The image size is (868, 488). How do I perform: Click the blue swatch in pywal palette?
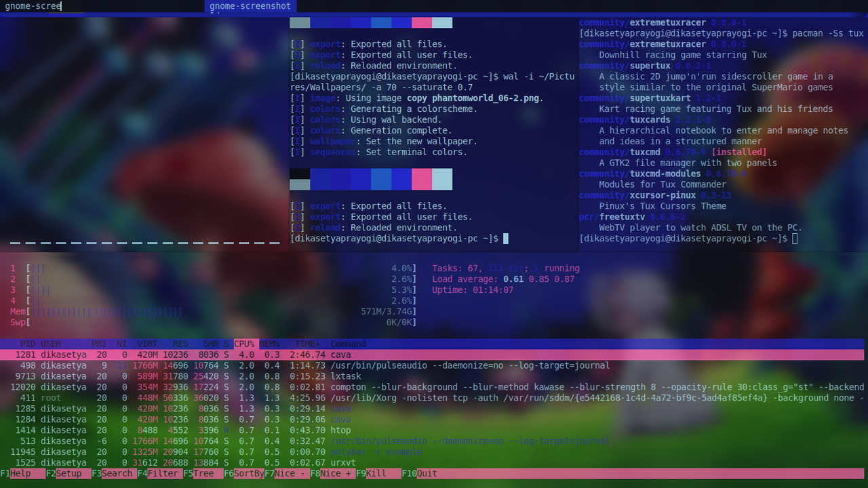tap(382, 179)
